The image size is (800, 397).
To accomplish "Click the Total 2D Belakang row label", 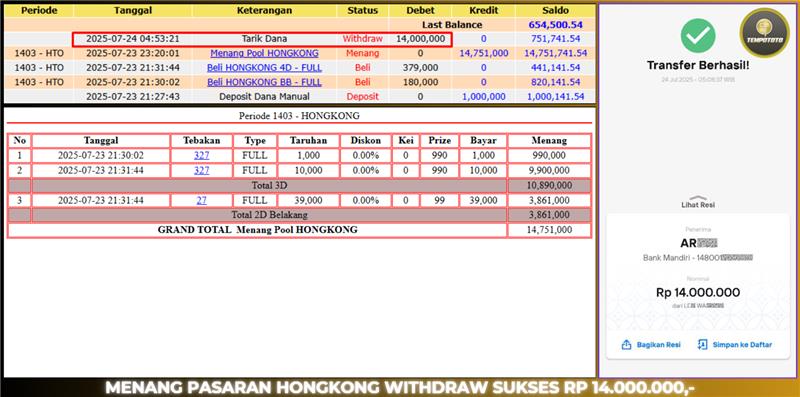I will (269, 215).
